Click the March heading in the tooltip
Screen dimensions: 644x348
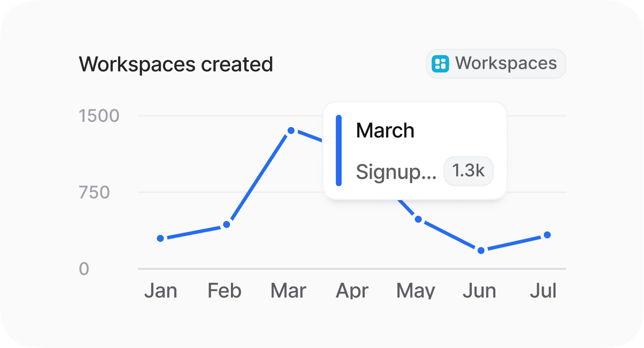(385, 130)
